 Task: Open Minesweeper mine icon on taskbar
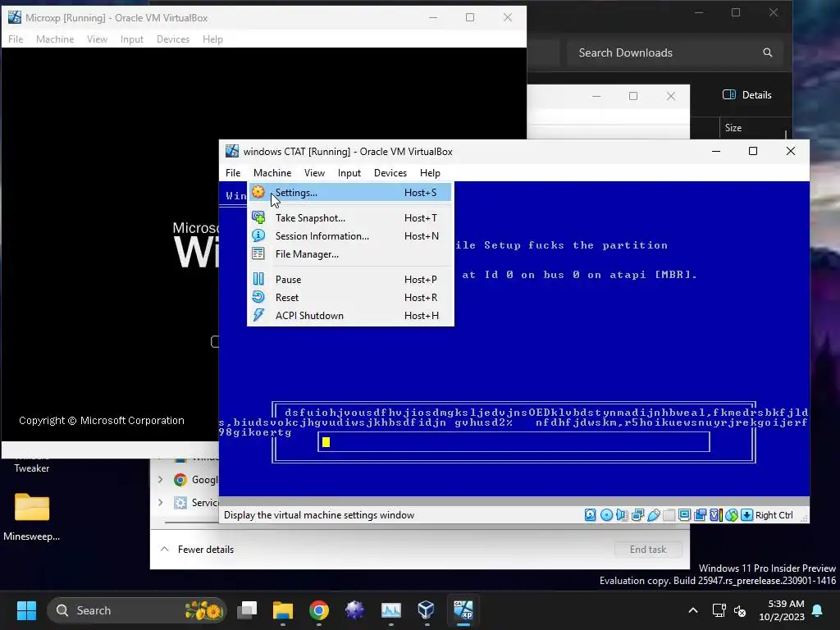click(x=354, y=610)
